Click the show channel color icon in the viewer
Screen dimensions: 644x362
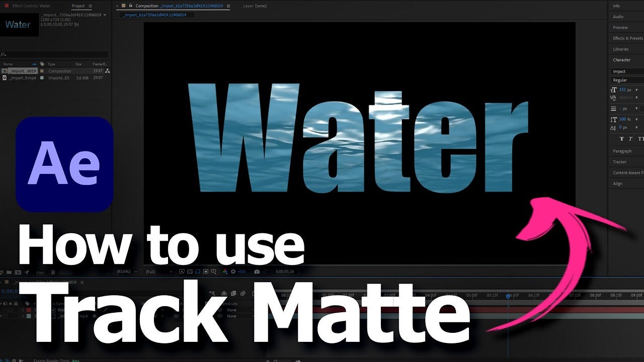[x=225, y=271]
